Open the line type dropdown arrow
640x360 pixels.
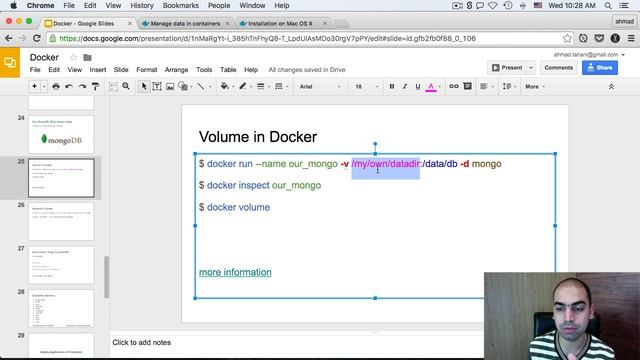pyautogui.click(x=210, y=87)
